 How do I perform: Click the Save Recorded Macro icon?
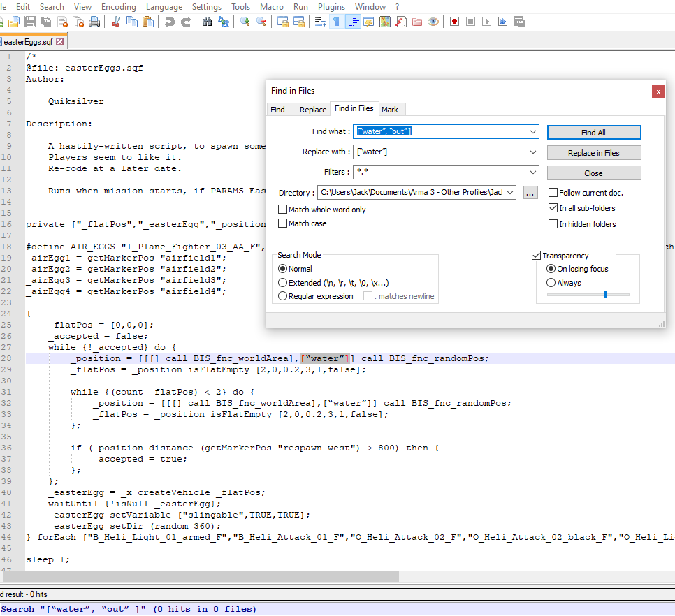(519, 22)
